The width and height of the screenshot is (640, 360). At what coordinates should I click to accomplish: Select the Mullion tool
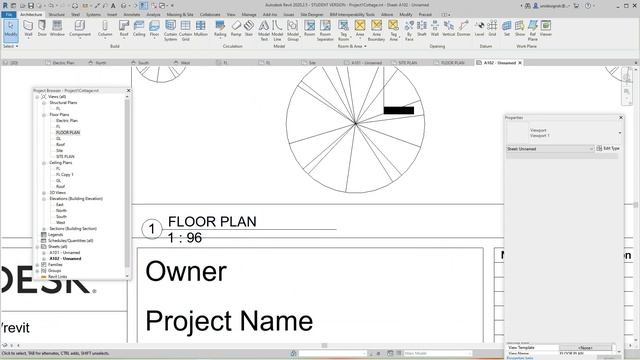(x=200, y=29)
